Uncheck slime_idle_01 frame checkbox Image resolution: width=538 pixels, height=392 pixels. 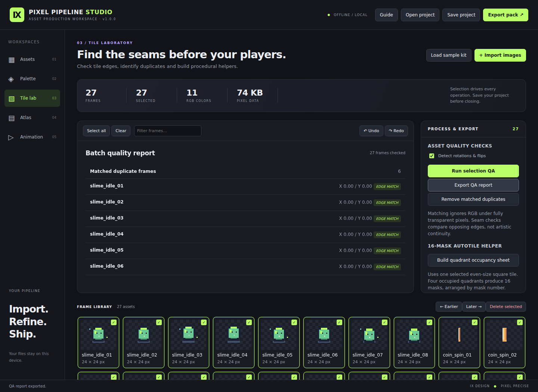coord(114,322)
